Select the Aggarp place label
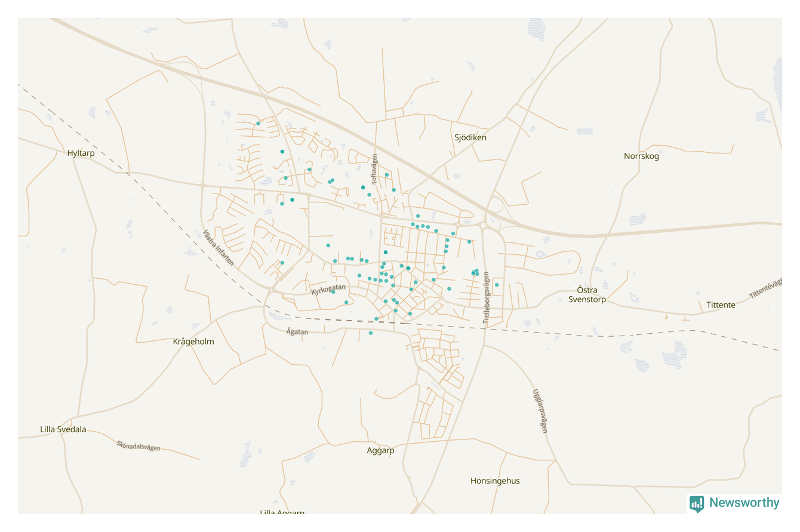This screenshot has height=532, width=800. [380, 451]
